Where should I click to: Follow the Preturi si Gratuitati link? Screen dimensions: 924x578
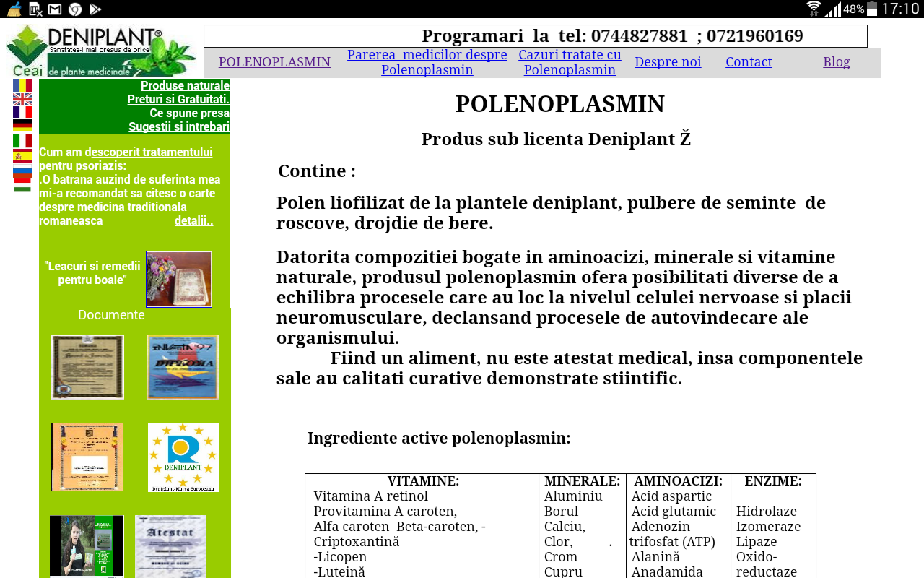click(x=178, y=99)
